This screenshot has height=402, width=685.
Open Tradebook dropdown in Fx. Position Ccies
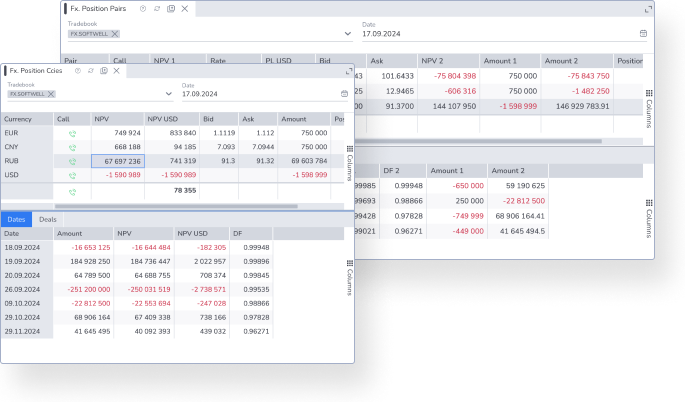pos(167,94)
